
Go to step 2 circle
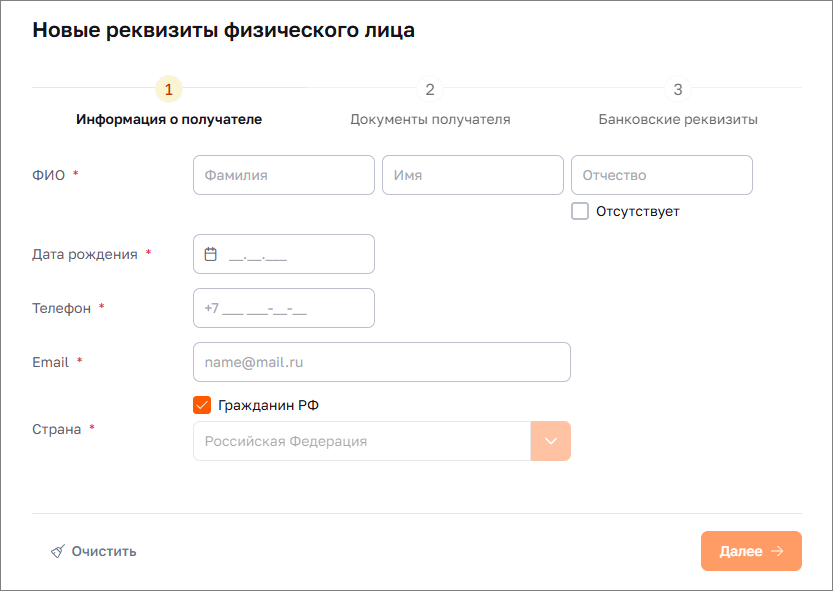tap(430, 89)
